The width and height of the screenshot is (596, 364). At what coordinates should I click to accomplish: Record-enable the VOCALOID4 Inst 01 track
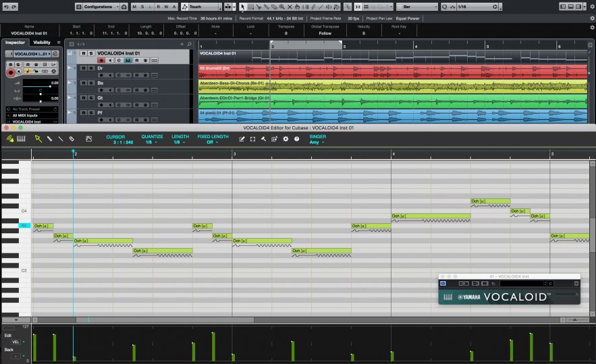pos(101,61)
